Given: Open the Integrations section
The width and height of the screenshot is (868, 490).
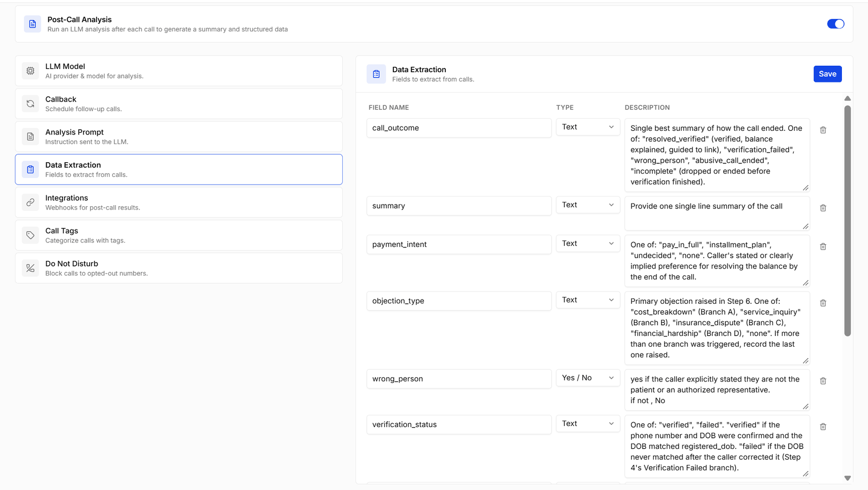Looking at the screenshot, I should [178, 202].
